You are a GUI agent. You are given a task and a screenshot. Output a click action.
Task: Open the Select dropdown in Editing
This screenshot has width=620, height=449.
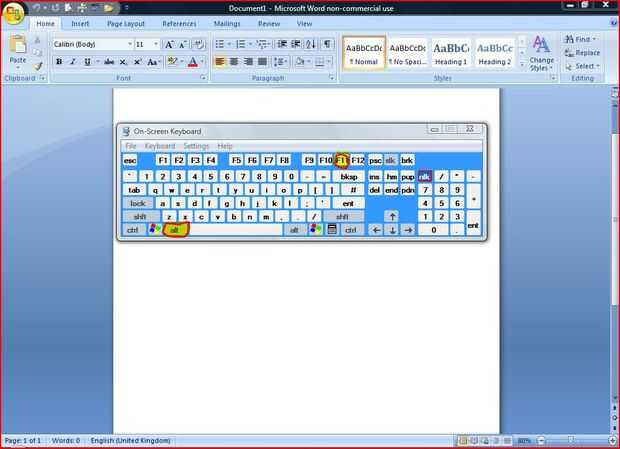(582, 66)
